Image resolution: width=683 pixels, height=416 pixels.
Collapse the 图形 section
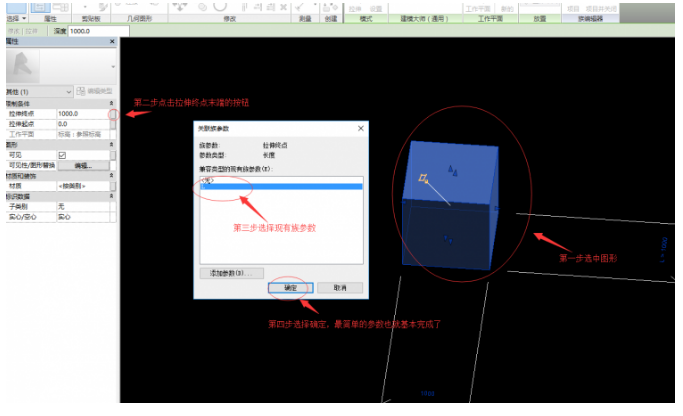(x=112, y=145)
